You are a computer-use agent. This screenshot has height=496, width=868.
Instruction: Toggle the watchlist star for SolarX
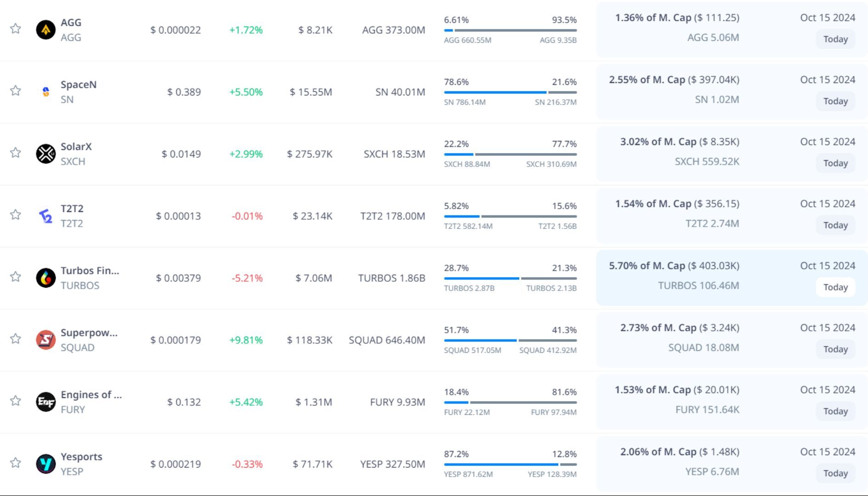pos(16,152)
